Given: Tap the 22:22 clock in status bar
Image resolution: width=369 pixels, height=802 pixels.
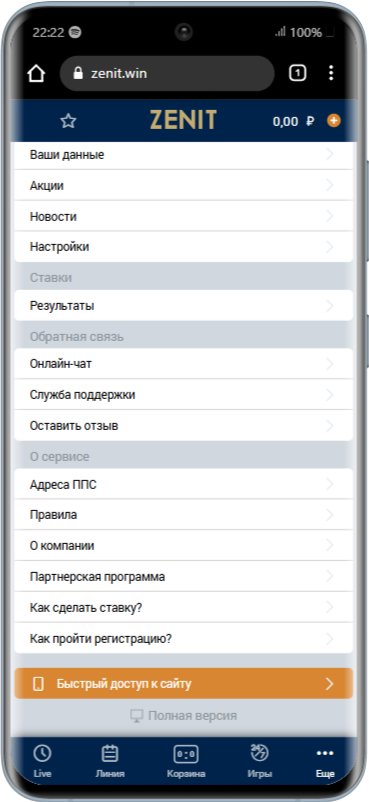Looking at the screenshot, I should [48, 33].
